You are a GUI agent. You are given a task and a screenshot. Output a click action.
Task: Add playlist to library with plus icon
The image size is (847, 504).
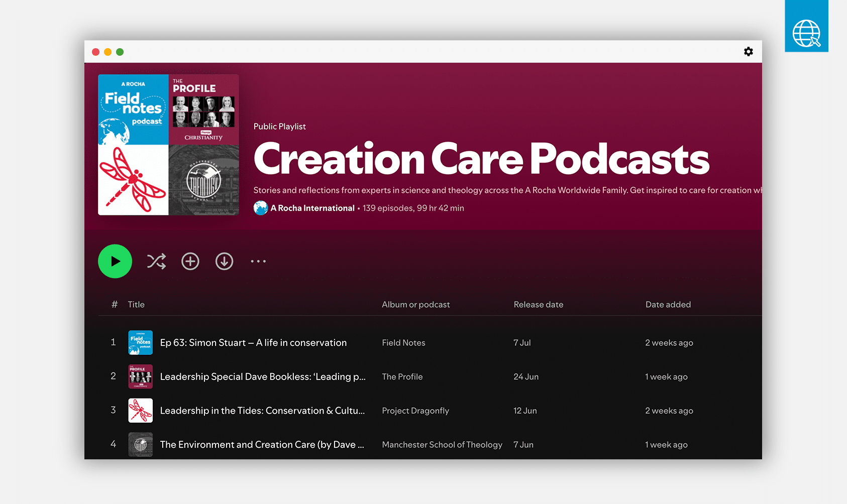[190, 261]
